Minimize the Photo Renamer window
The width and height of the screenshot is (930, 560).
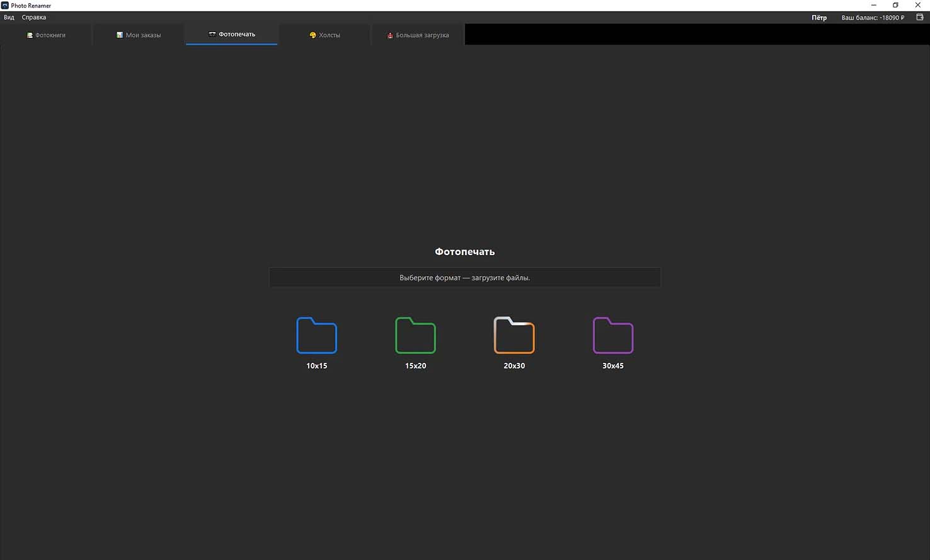point(873,5)
